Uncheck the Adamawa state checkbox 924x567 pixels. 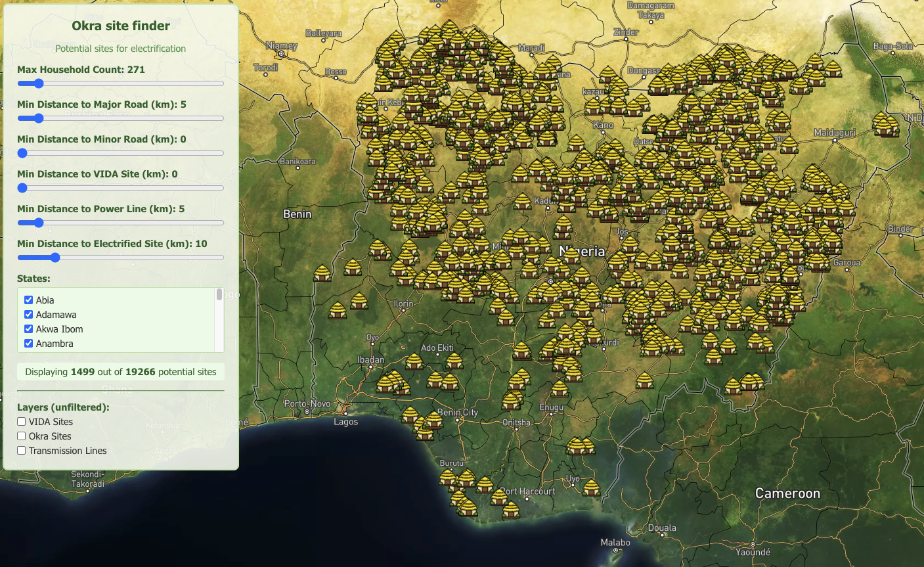(x=28, y=315)
